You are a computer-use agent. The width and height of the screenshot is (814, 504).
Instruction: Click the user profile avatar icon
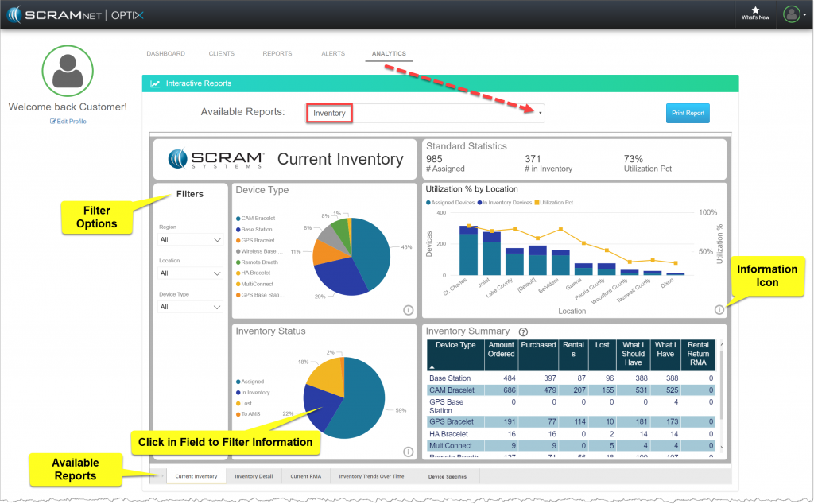pyautogui.click(x=791, y=14)
